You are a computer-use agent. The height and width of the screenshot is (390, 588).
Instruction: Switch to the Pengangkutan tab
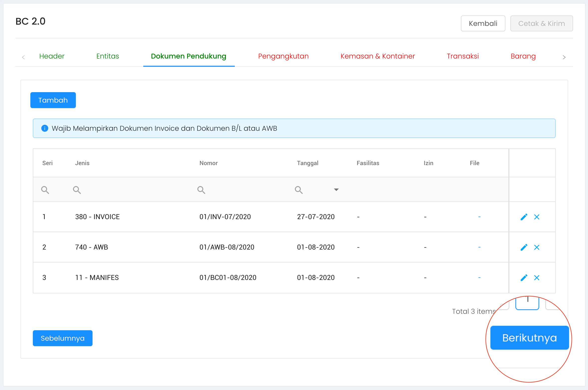(283, 56)
